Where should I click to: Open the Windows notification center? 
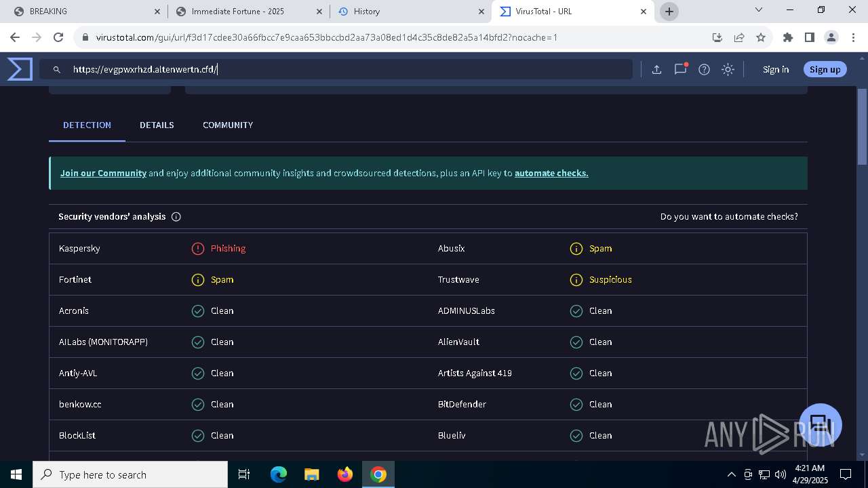point(846,474)
